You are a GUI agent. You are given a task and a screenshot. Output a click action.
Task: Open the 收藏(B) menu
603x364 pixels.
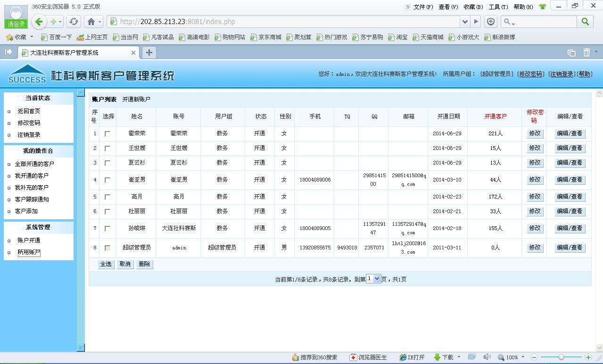[473, 7]
